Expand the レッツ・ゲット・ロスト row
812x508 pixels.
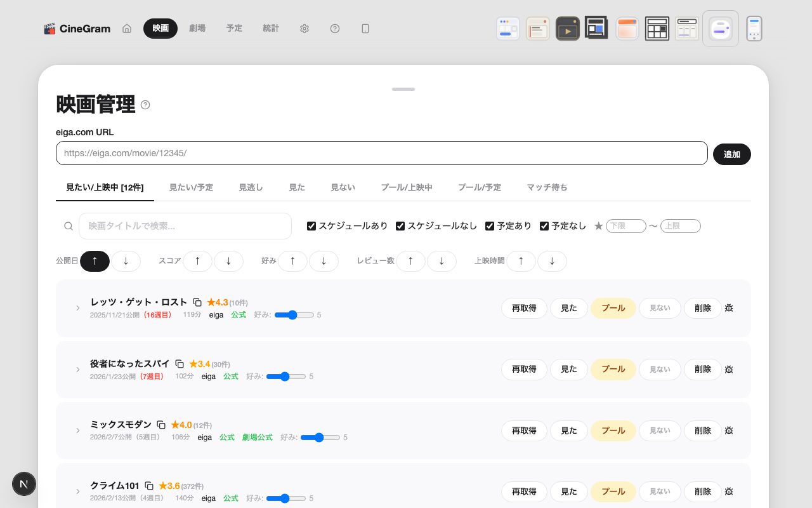click(x=78, y=308)
